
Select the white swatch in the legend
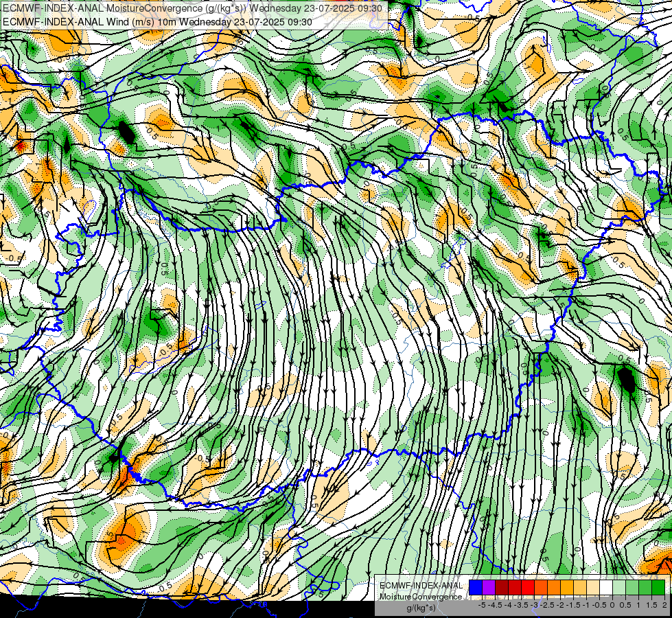pos(606,588)
